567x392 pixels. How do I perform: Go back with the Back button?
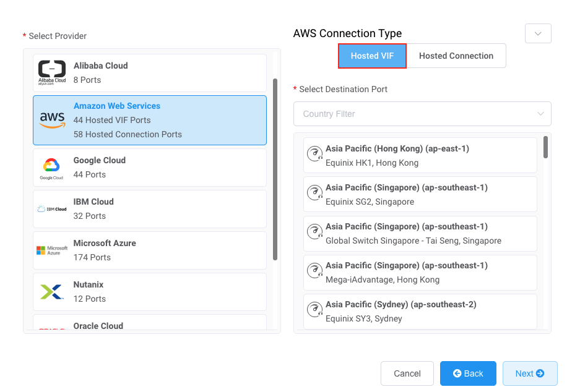tap(468, 373)
